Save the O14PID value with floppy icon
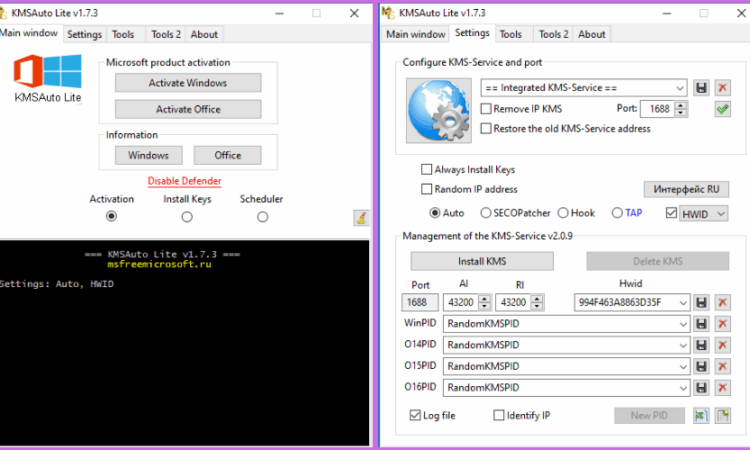The width and height of the screenshot is (750, 450). tap(701, 345)
